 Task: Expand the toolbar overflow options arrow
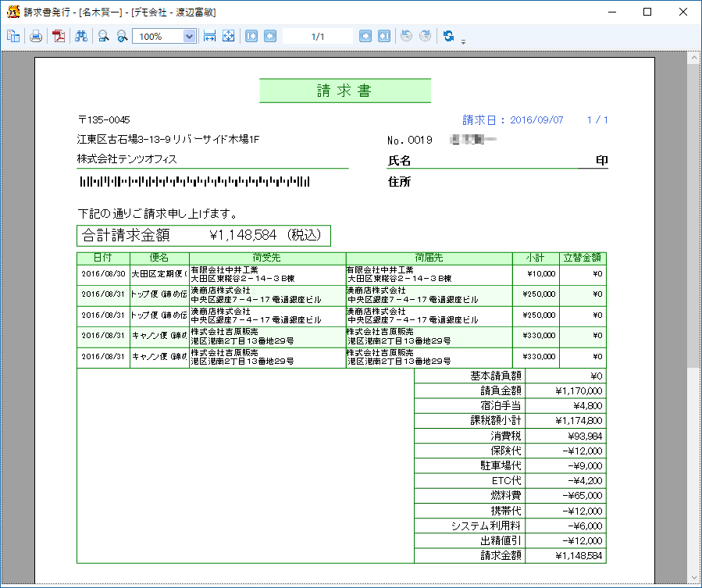pyautogui.click(x=463, y=41)
